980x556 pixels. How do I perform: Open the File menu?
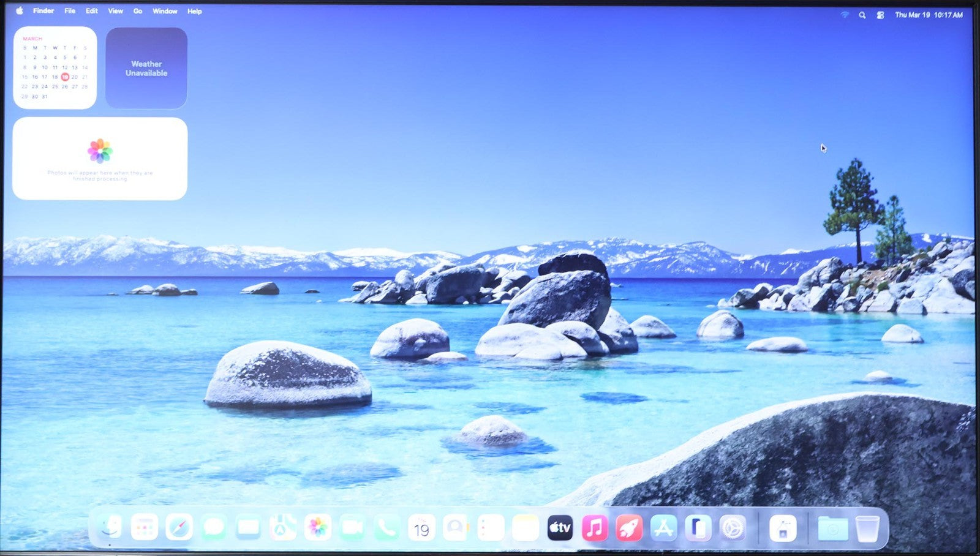pyautogui.click(x=70, y=11)
